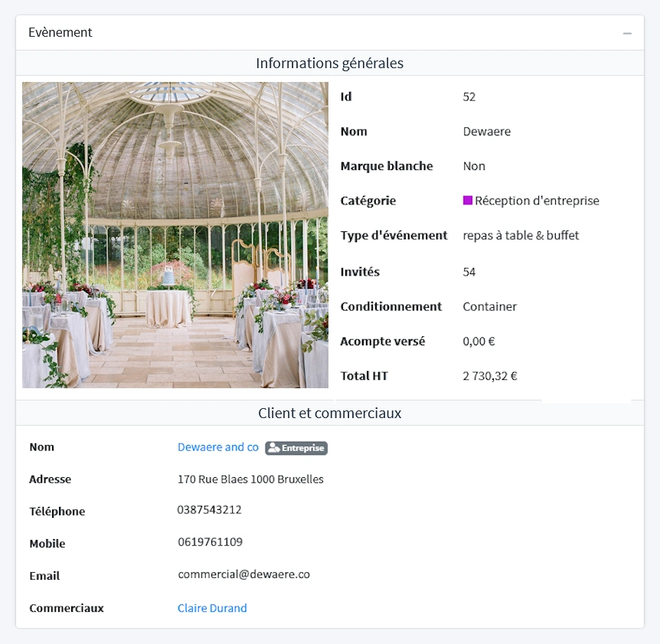Screen dimensions: 660x644
Task: Click the telephone number 0387543212
Action: (209, 510)
